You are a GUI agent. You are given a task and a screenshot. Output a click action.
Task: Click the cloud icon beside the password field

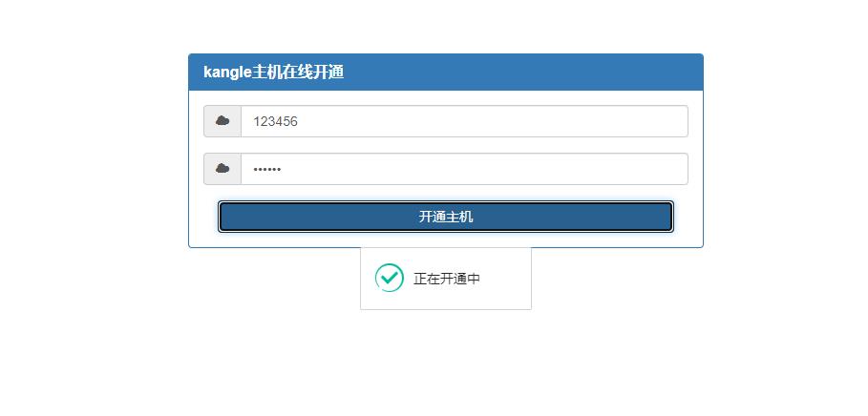[222, 168]
